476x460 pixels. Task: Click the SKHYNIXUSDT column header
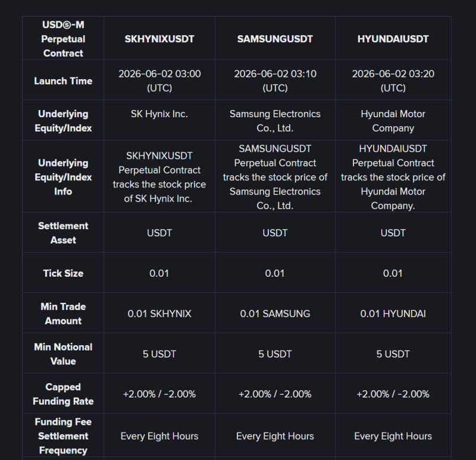[x=159, y=39]
